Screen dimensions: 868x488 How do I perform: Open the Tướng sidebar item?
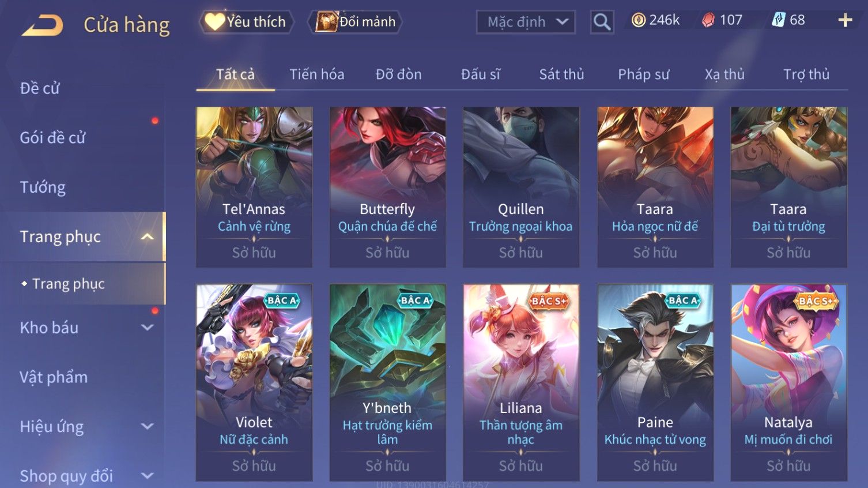coord(43,187)
